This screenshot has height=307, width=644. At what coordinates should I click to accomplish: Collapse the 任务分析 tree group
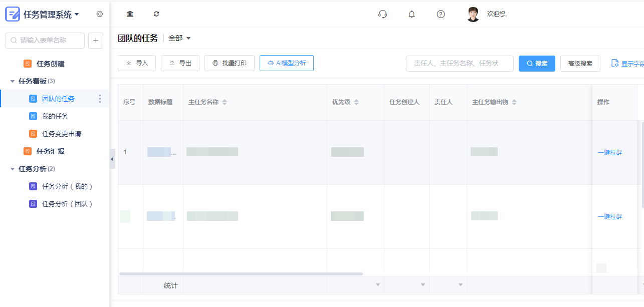point(13,169)
